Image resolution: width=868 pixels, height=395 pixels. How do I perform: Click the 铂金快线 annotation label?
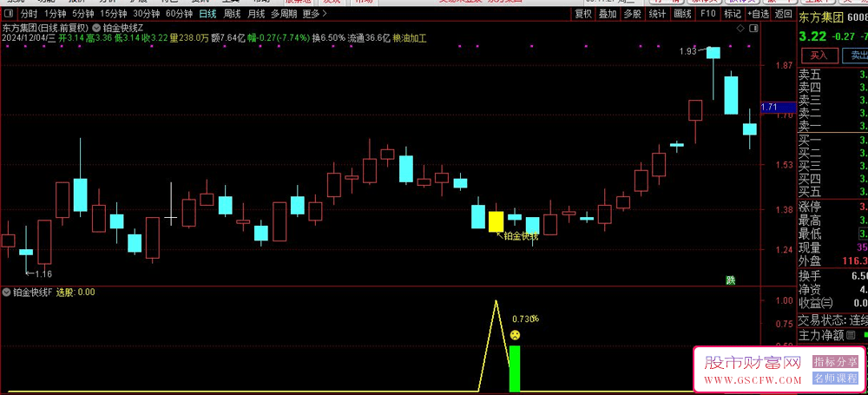tap(521, 236)
